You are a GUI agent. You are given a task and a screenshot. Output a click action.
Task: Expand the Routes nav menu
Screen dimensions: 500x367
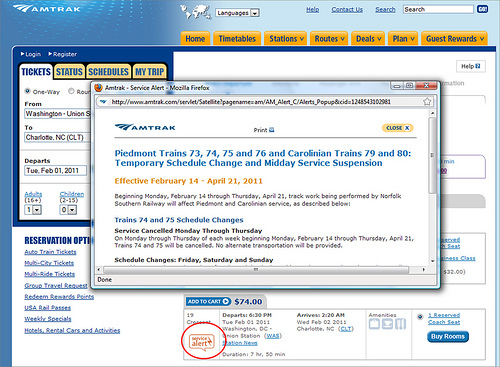[x=329, y=39]
